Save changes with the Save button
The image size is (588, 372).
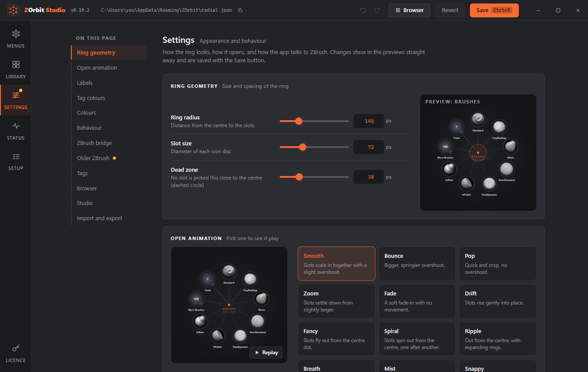494,10
